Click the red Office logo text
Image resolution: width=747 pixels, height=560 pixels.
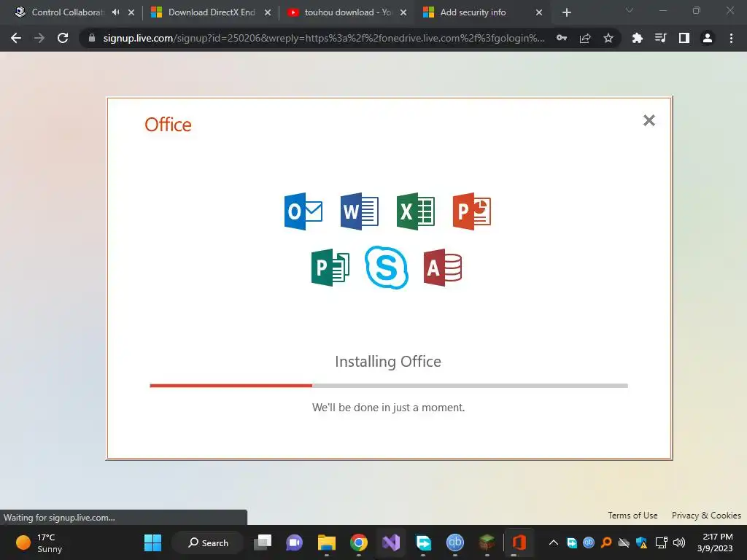click(169, 125)
